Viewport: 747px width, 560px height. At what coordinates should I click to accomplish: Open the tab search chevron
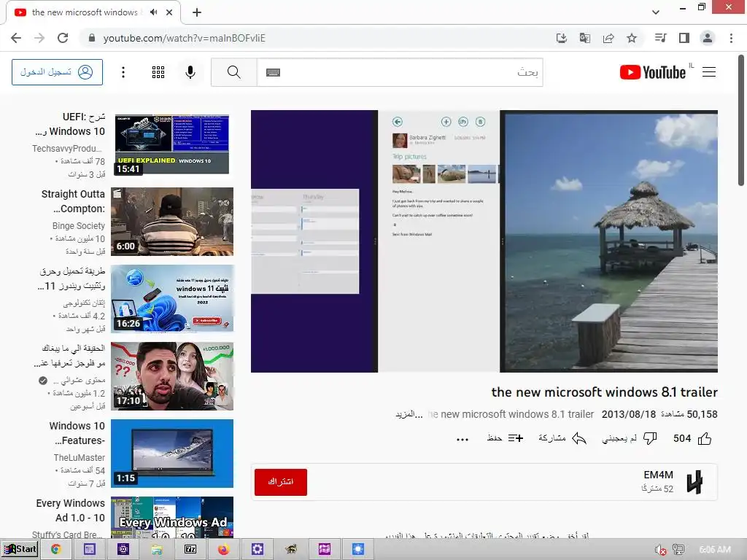(656, 12)
